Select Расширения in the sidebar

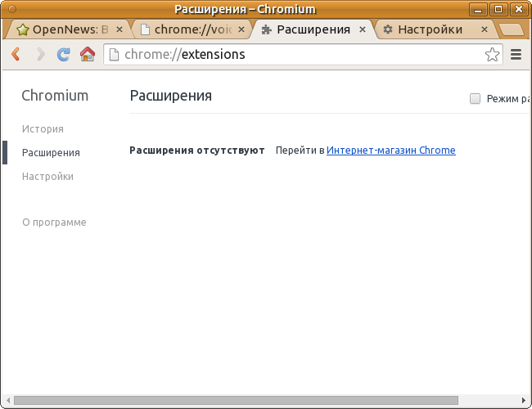51,153
